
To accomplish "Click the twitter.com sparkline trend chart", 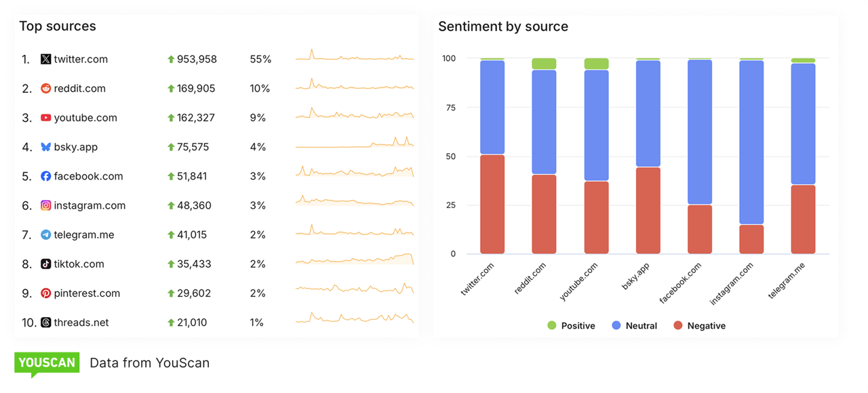I will [355, 56].
